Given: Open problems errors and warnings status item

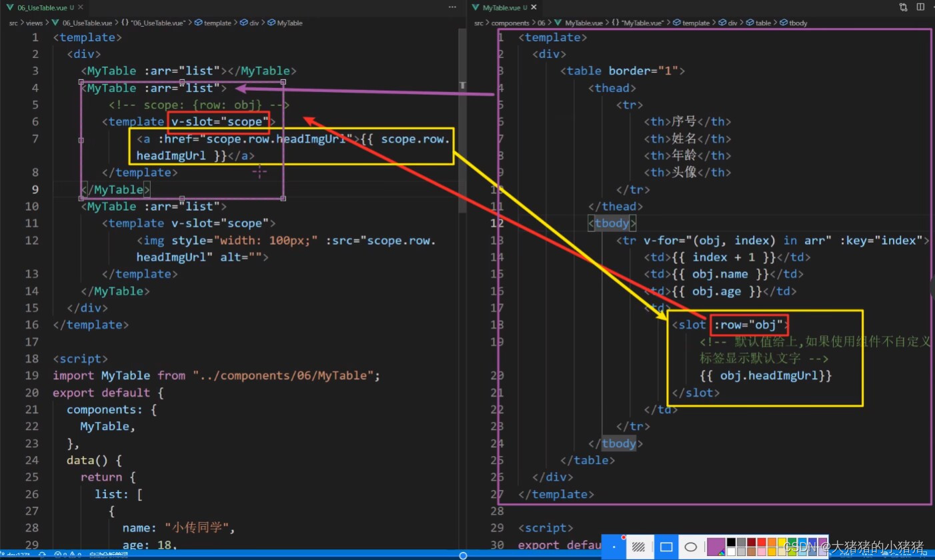Looking at the screenshot, I should (67, 555).
